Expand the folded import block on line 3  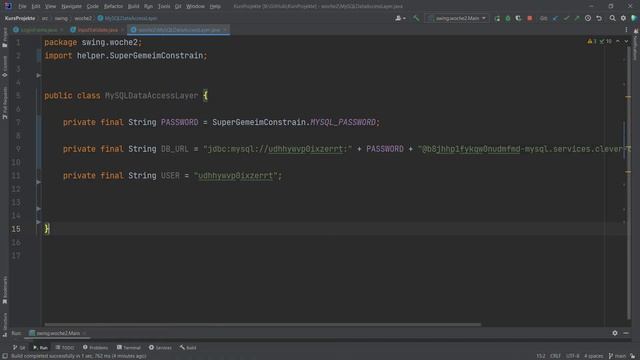38,76
